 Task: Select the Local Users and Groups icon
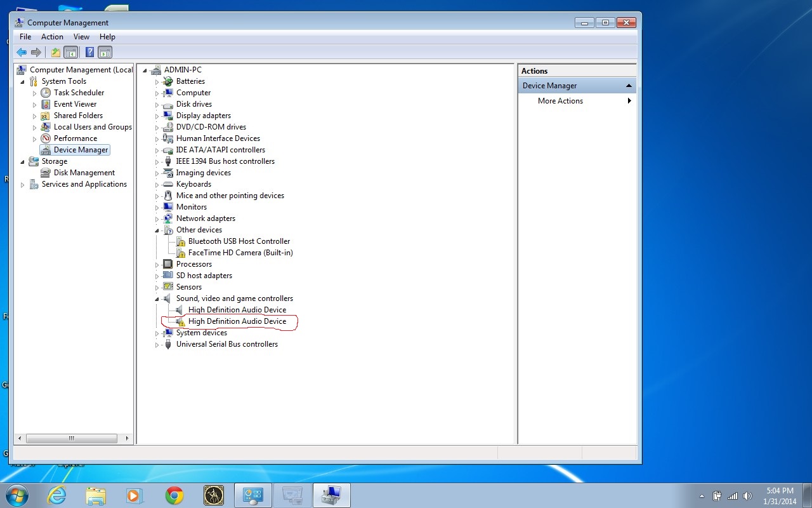point(46,127)
